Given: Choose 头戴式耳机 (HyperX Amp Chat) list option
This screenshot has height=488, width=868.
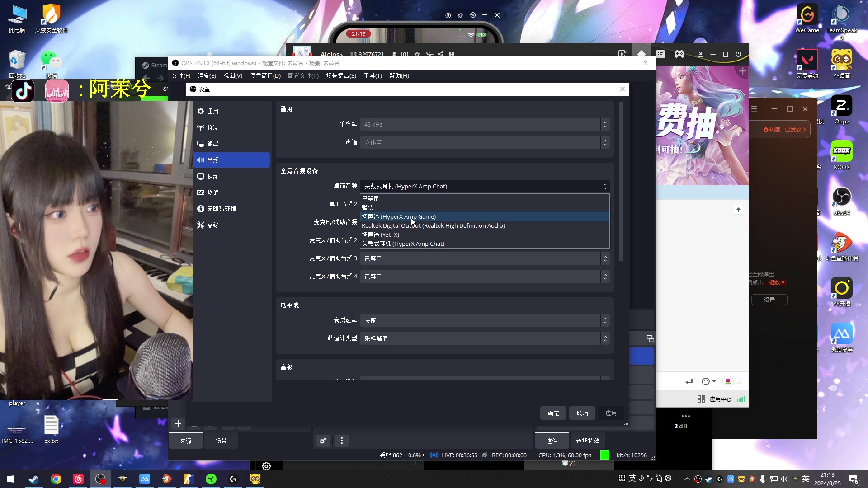Looking at the screenshot, I should point(485,244).
